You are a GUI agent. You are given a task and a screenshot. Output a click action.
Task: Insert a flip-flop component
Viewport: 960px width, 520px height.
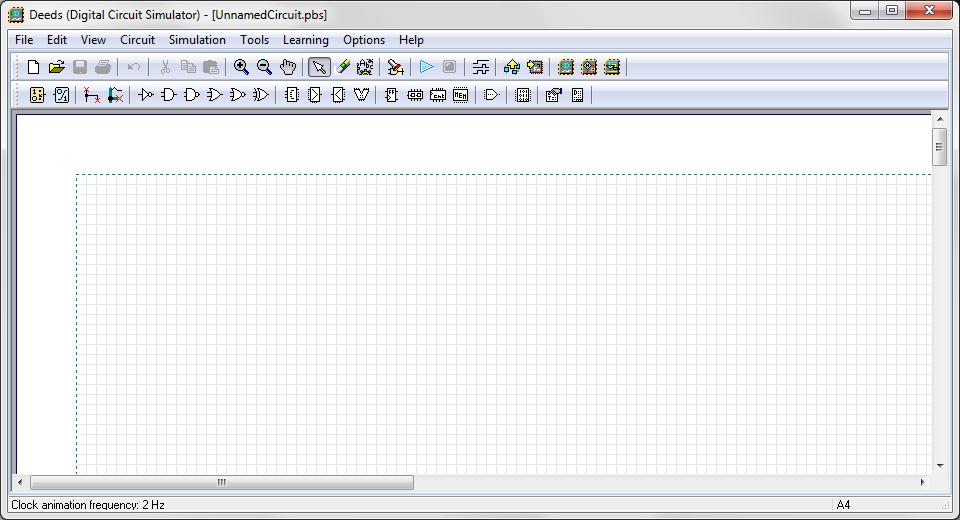click(x=392, y=95)
